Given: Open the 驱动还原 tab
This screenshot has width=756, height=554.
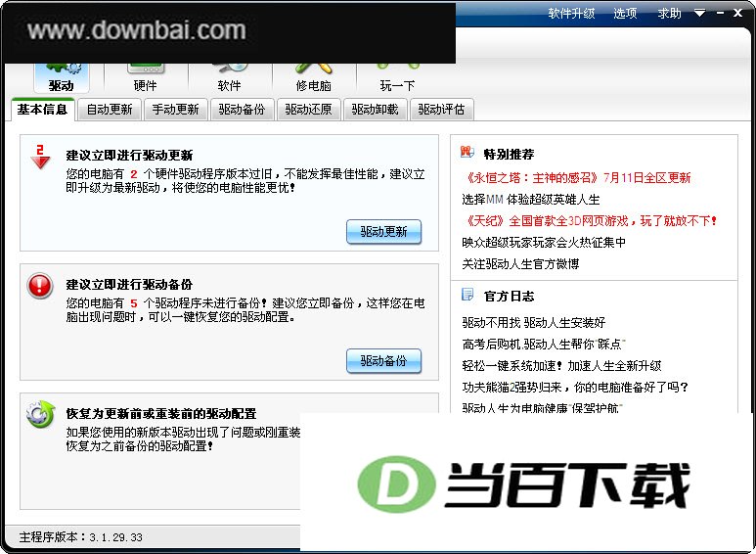Looking at the screenshot, I should coord(309,110).
